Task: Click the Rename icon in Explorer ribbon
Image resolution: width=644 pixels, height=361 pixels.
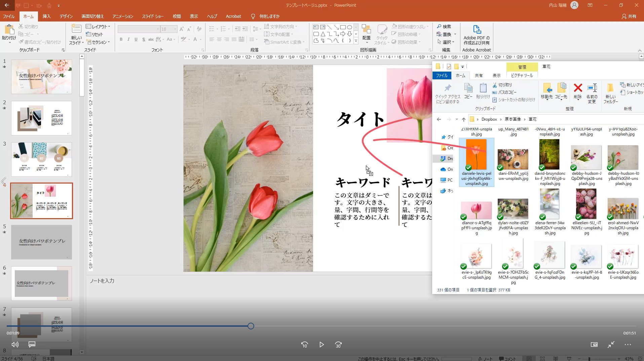Action: (592, 88)
